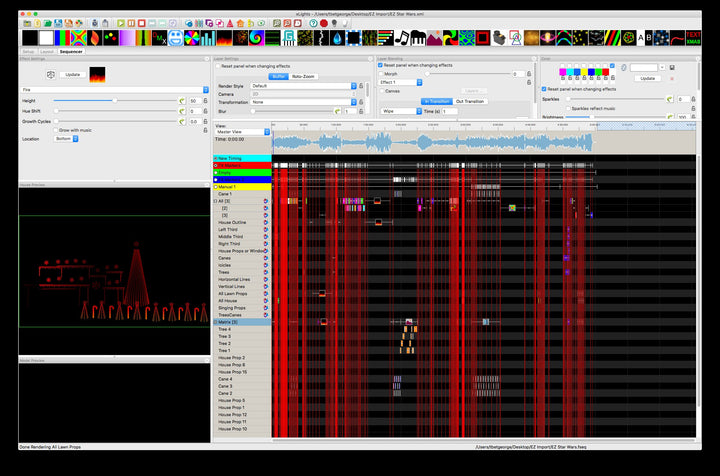Click the Play button in the top toolbar
The image size is (720, 476).
121,22
